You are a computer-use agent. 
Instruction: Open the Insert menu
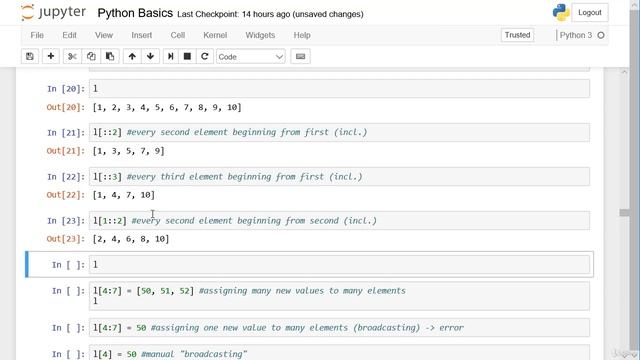(142, 35)
